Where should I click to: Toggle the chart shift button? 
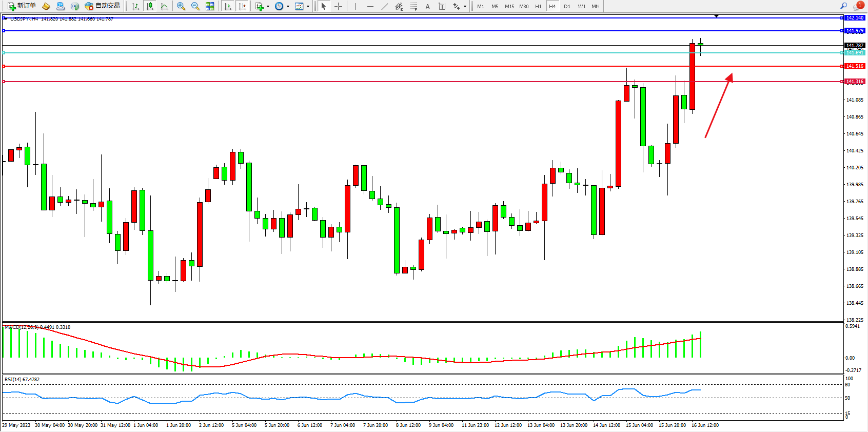[242, 6]
